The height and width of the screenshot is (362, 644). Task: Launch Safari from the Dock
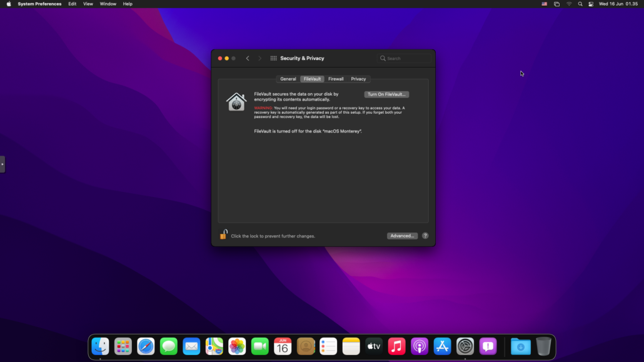[x=146, y=346]
